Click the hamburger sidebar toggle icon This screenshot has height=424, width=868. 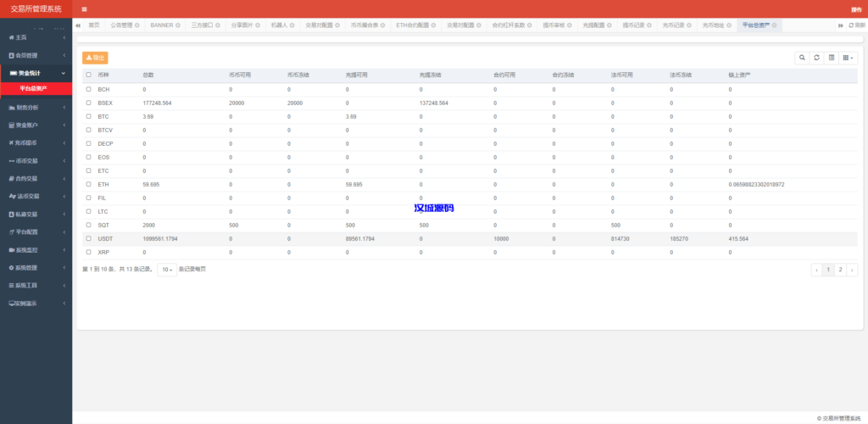click(84, 9)
